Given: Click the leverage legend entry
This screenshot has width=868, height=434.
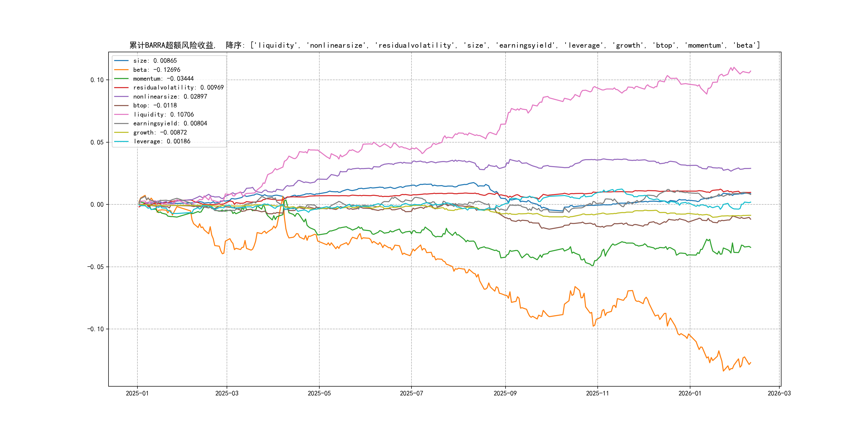Looking at the screenshot, I should coord(161,141).
